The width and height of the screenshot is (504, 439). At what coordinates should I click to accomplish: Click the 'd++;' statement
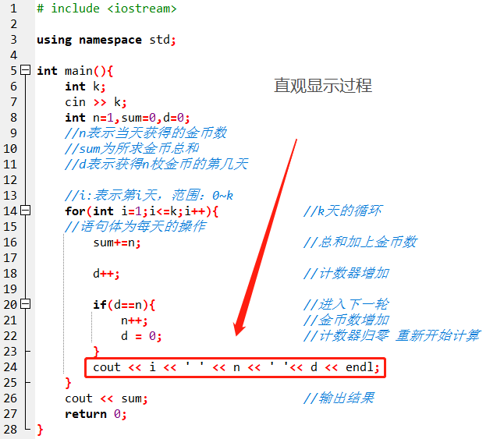tap(106, 274)
